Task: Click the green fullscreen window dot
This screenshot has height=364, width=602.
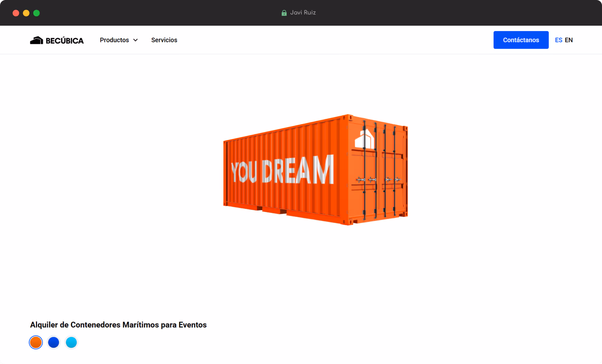Action: pos(36,13)
